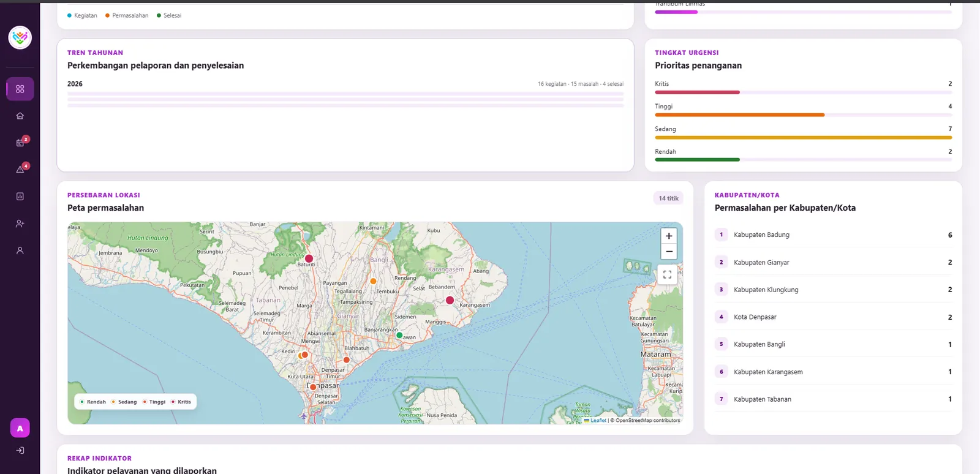980x474 pixels.
Task: Open the calendar icon with badge 2
Action: coord(20,143)
